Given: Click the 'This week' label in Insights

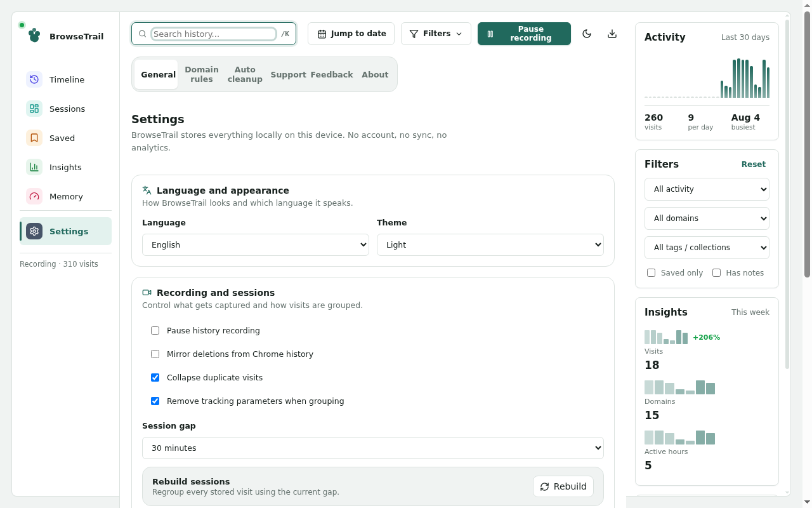Looking at the screenshot, I should (750, 312).
